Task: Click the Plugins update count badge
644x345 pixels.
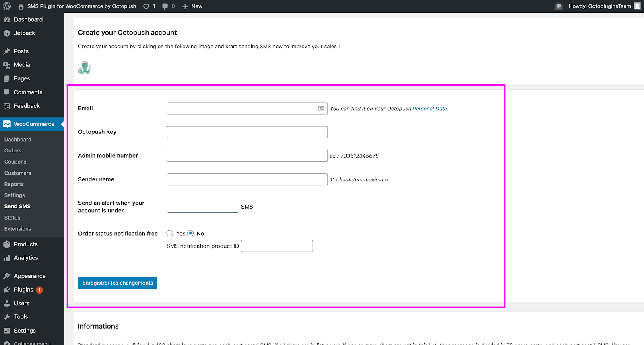Action: pyautogui.click(x=39, y=290)
